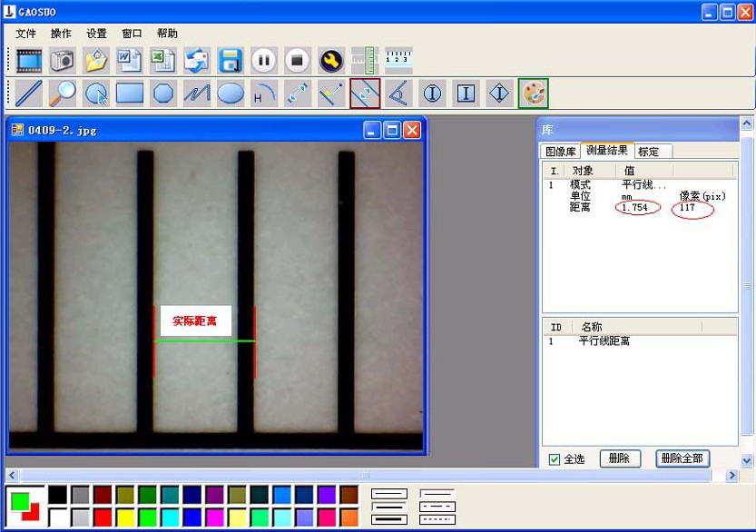Click the 删除全部 button
Viewport: 756px width, 532px height.
682,458
